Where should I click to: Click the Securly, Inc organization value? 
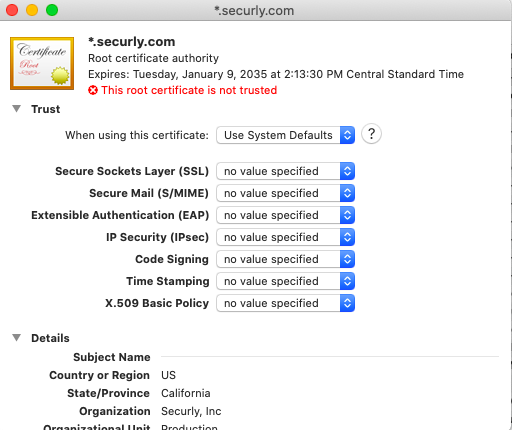[x=191, y=411]
